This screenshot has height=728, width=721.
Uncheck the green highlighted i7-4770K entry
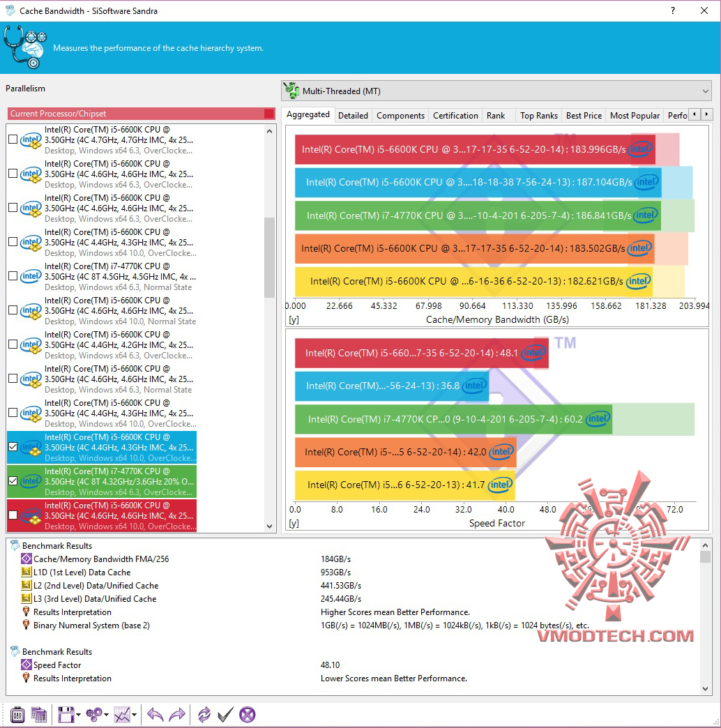13,480
